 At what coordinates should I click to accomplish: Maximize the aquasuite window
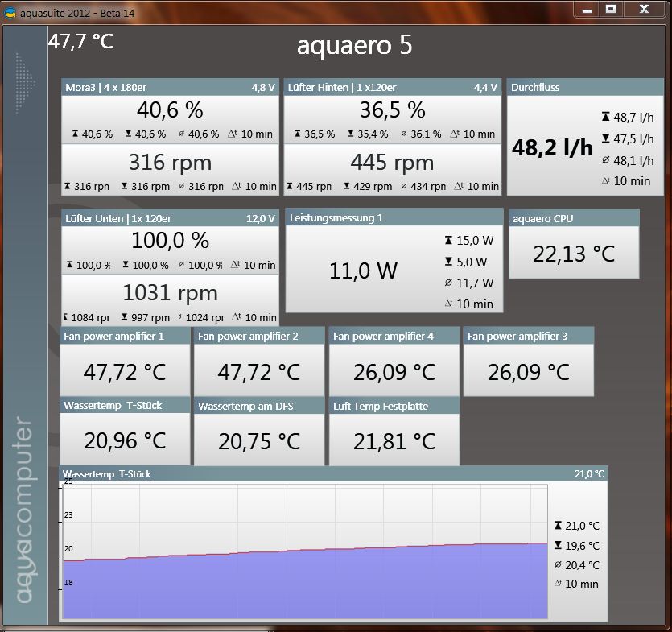pyautogui.click(x=611, y=8)
